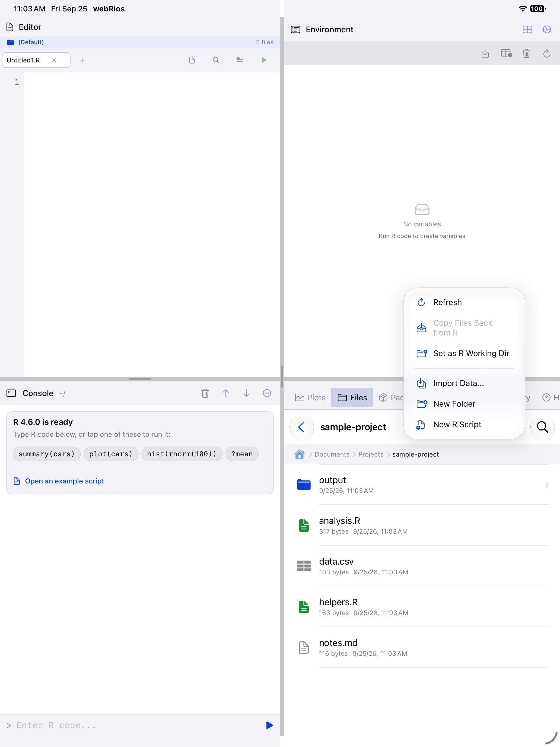Select Set as R Working Dir
The height and width of the screenshot is (747, 560).
(x=464, y=353)
